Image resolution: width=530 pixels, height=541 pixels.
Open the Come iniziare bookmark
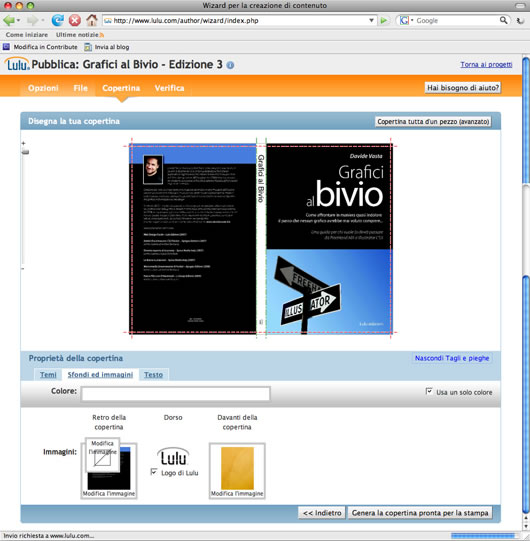pos(27,35)
